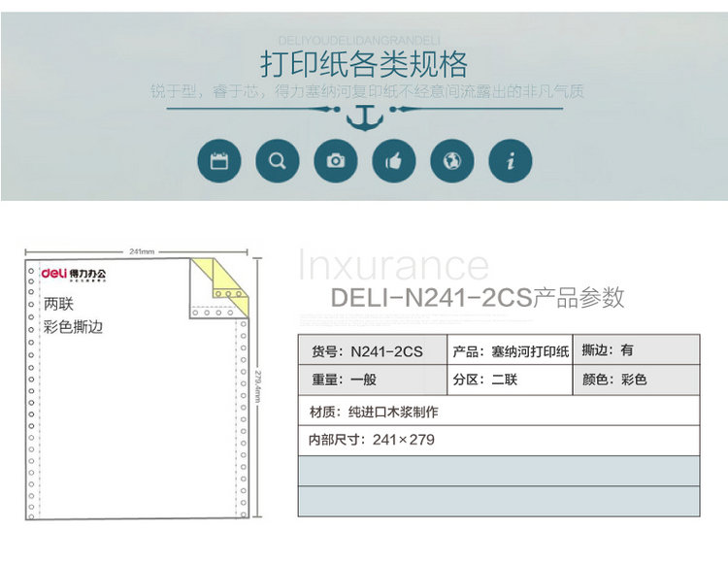The height and width of the screenshot is (562, 728).
Task: Click the row 材质: 纯进口木浆制作
Action: tap(499, 411)
